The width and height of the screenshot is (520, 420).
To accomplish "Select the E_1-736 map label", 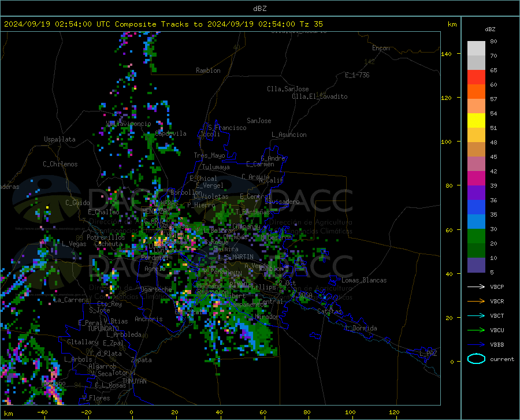I will click(357, 75).
